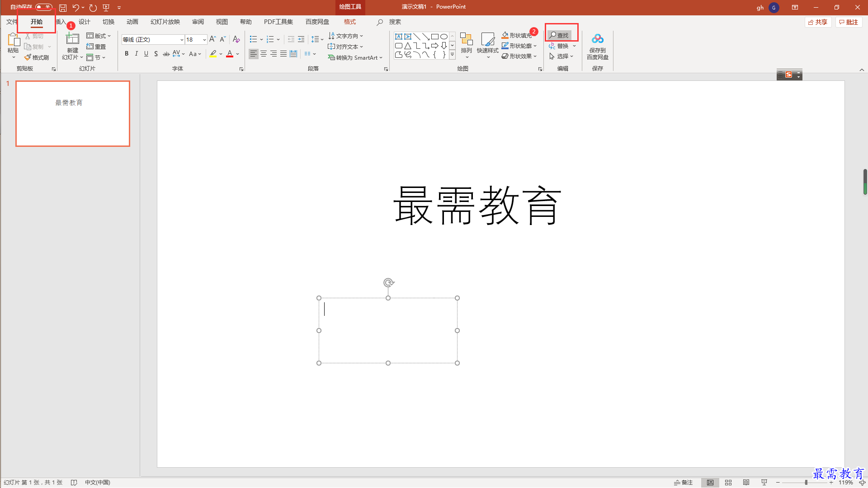Click the Find button
868x488 pixels.
(560, 35)
